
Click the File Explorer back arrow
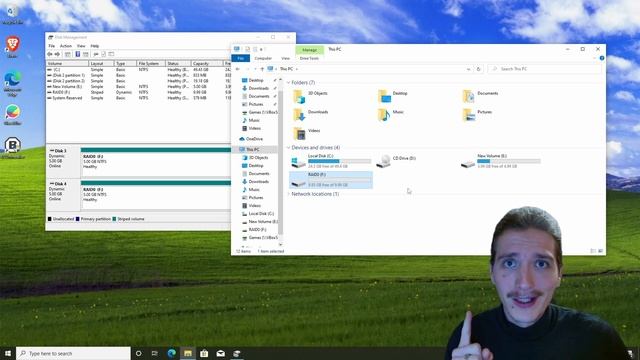coord(238,69)
